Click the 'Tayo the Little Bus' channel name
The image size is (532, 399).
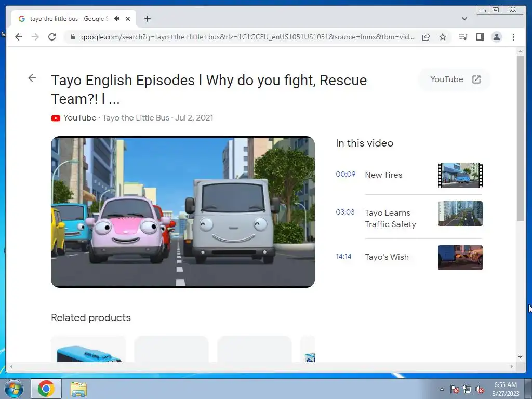[x=136, y=118]
